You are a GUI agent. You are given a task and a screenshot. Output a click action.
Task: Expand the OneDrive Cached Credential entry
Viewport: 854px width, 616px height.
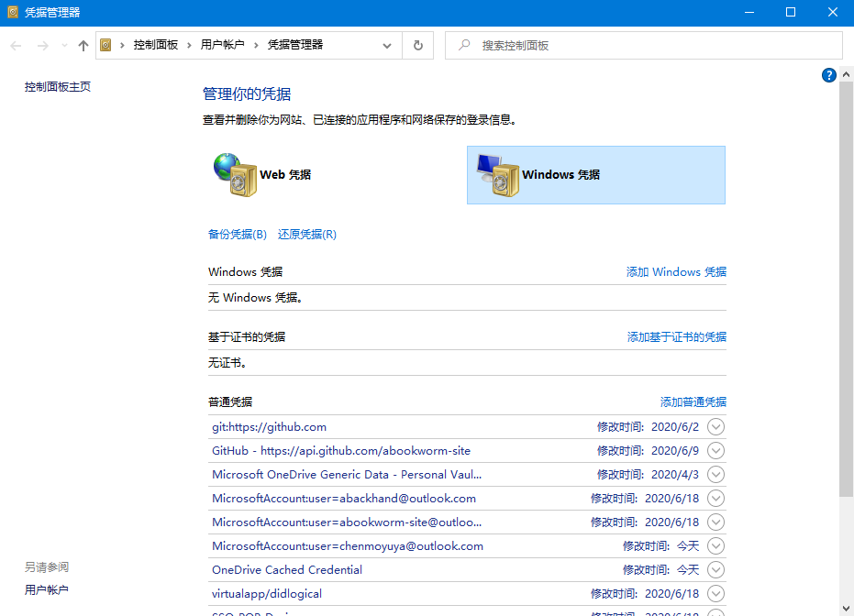(716, 570)
